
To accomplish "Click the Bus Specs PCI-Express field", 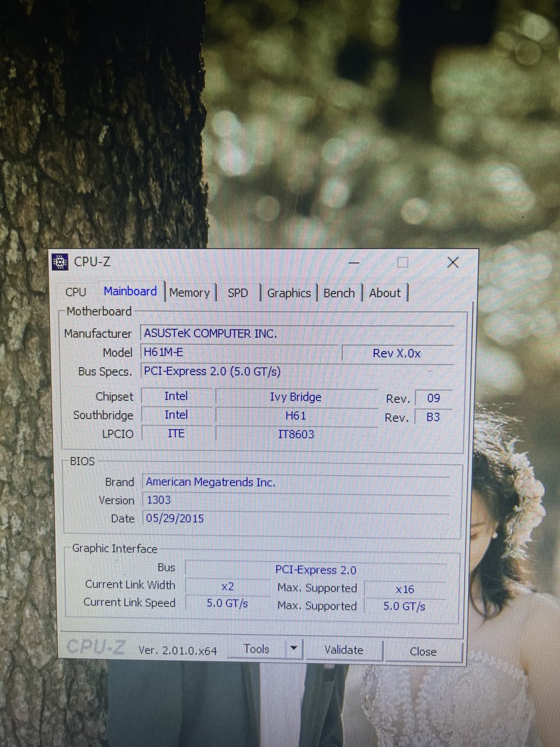I will (x=297, y=372).
